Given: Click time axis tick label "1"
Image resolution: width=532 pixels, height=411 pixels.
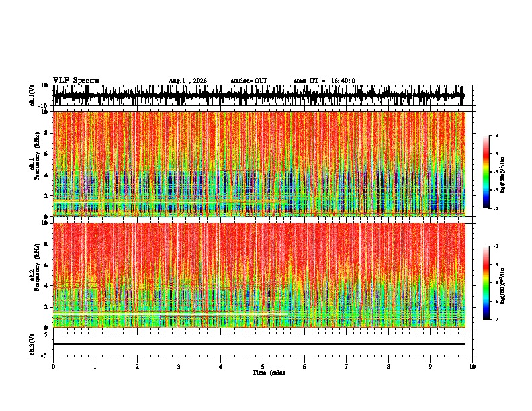Looking at the screenshot, I should pyautogui.click(x=95, y=367).
